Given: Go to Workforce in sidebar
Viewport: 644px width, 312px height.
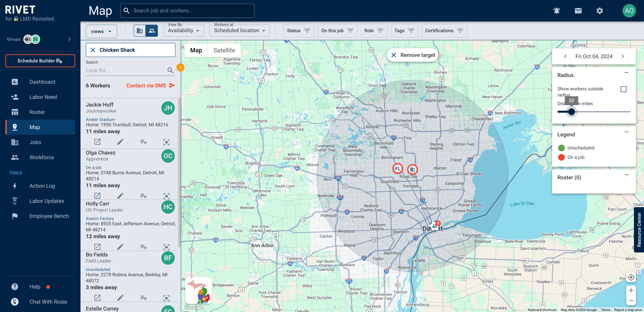Looking at the screenshot, I should point(40,157).
